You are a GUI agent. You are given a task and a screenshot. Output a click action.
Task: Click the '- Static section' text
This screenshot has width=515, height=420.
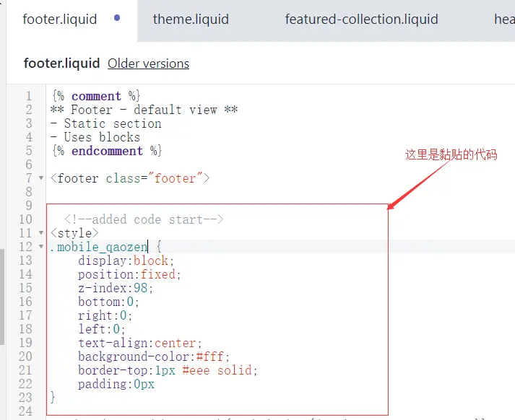pos(106,123)
